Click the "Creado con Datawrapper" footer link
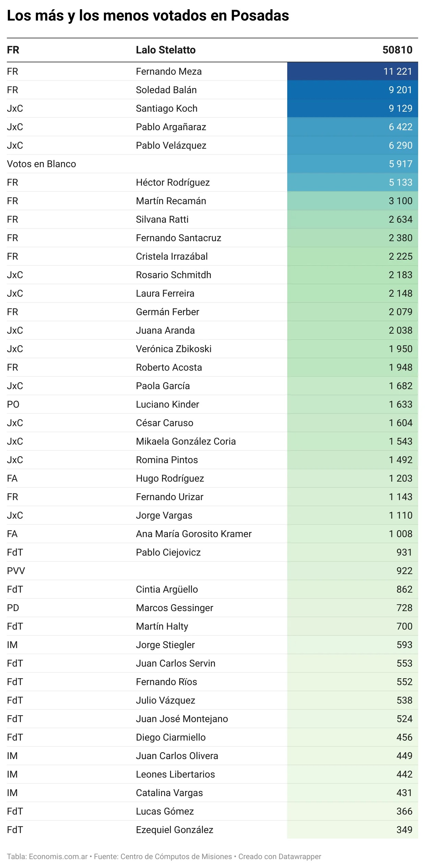Image resolution: width=425 pixels, height=868 pixels. 280,856
